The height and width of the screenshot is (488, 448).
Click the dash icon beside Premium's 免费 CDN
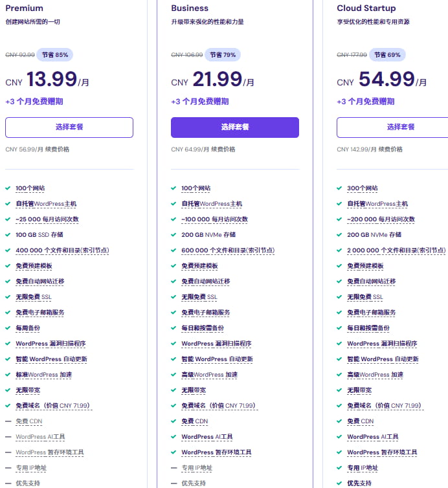8,421
